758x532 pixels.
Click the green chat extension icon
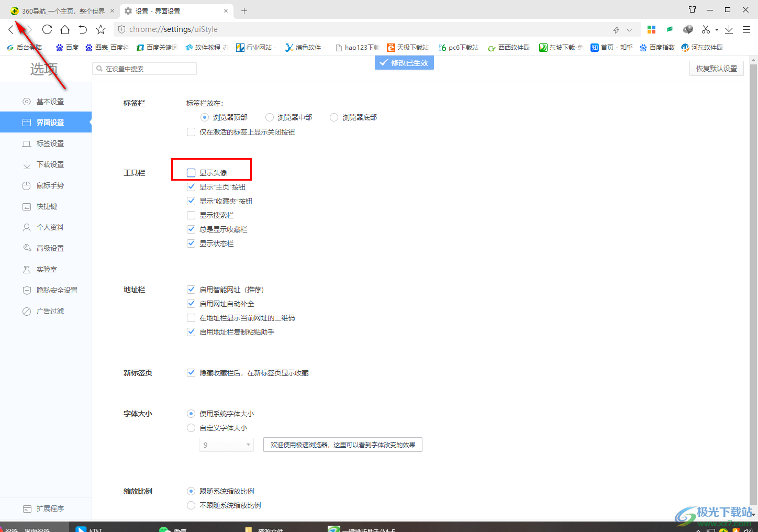point(670,29)
